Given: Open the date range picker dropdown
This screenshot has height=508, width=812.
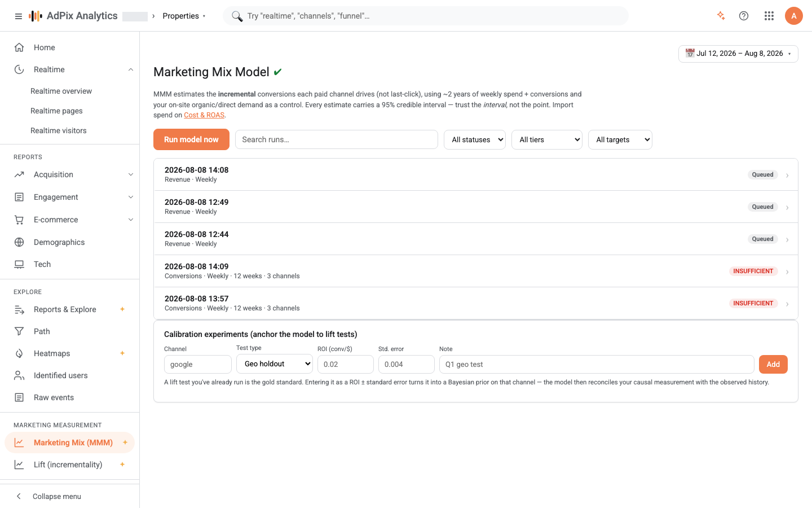Looking at the screenshot, I should click(738, 54).
